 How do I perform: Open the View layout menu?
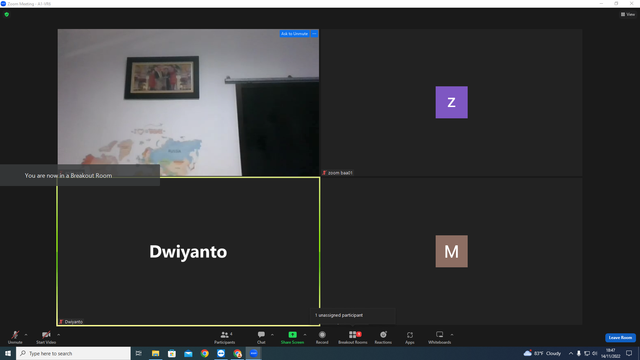[x=628, y=14]
